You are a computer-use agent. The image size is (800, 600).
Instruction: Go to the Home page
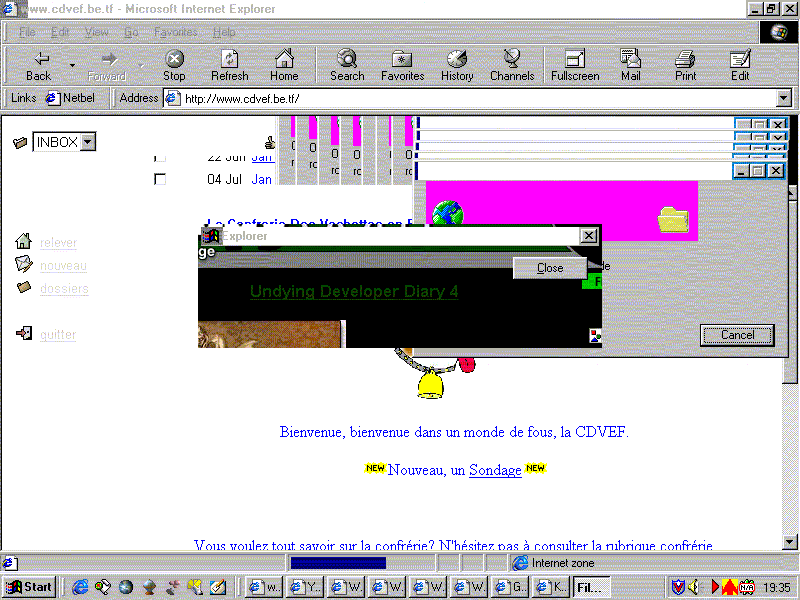[x=284, y=66]
